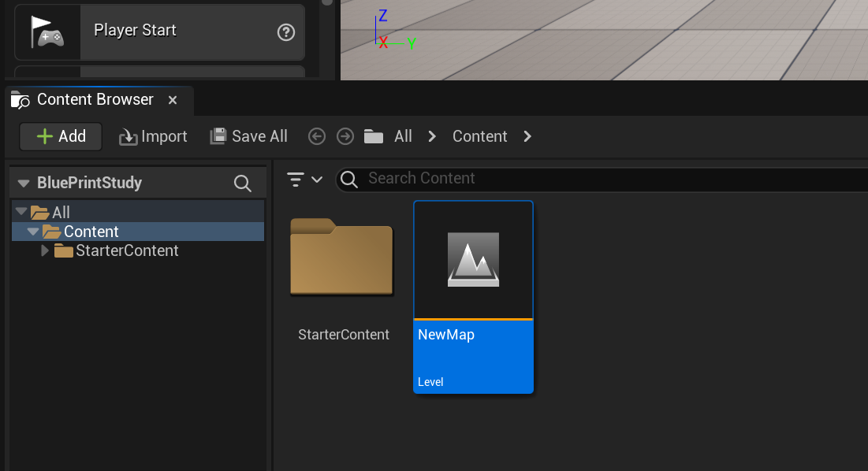Click the Content Browser tab
868x471 pixels.
click(x=99, y=100)
